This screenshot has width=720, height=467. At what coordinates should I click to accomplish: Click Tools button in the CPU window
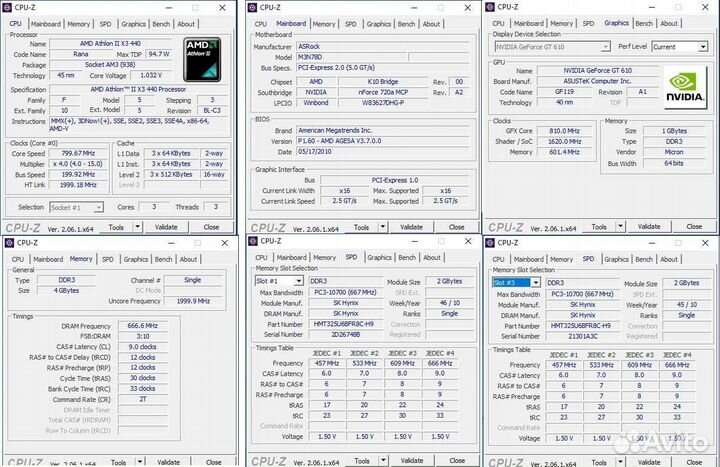(x=116, y=227)
